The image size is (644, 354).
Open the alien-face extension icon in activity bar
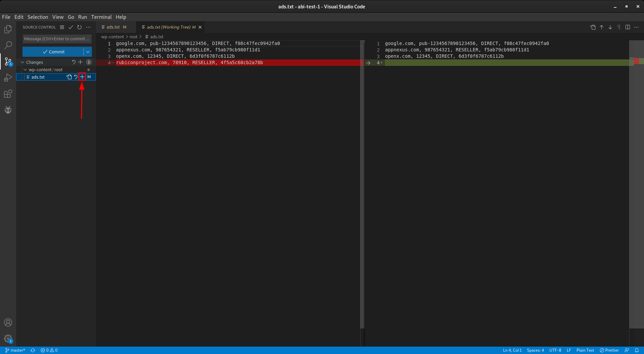(8, 110)
